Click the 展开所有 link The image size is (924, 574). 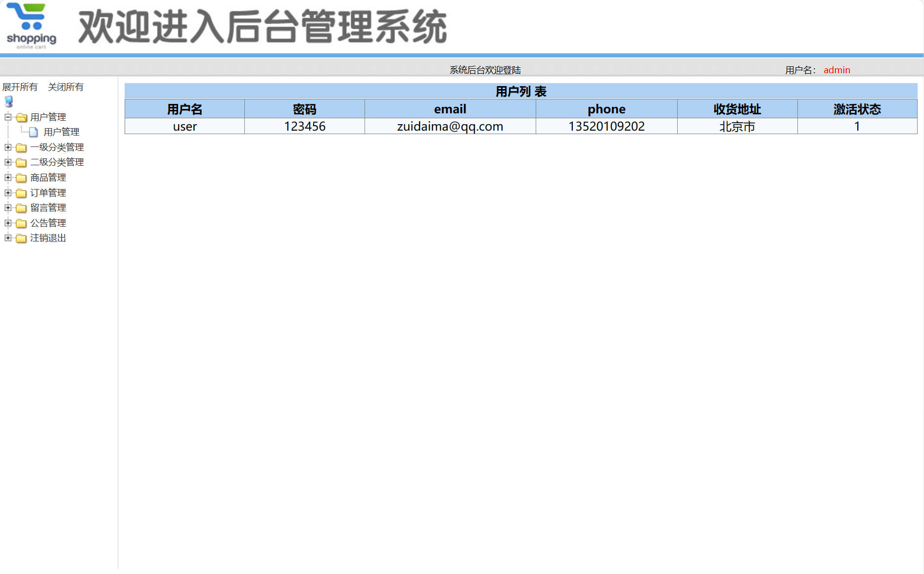coord(20,87)
